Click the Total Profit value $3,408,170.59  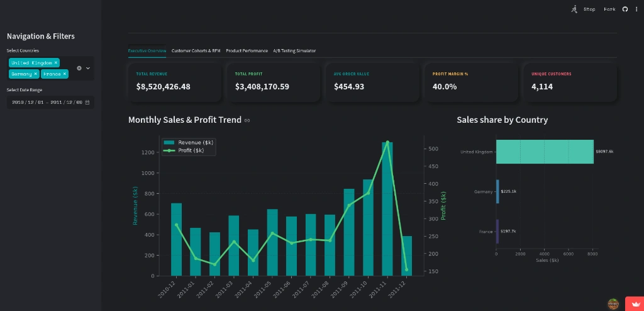click(262, 87)
